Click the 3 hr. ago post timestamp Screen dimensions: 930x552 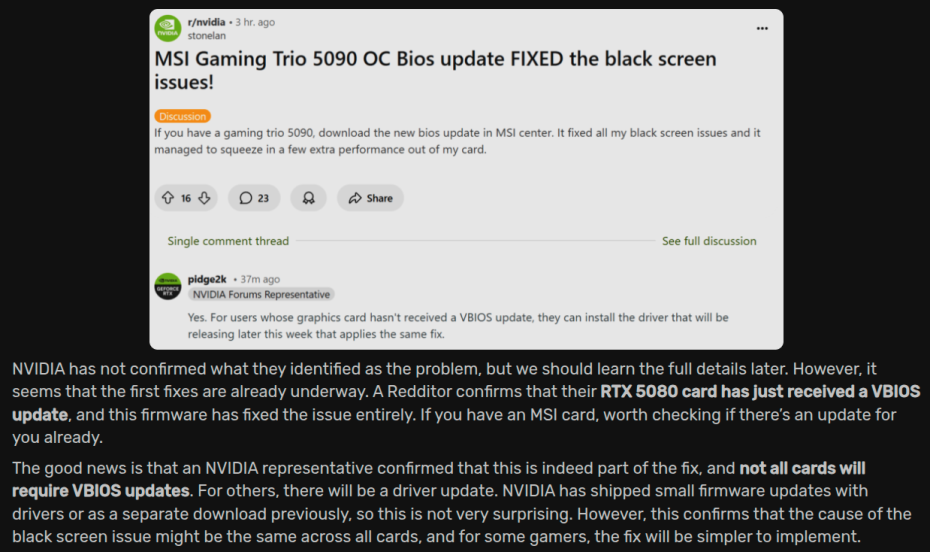tap(255, 22)
